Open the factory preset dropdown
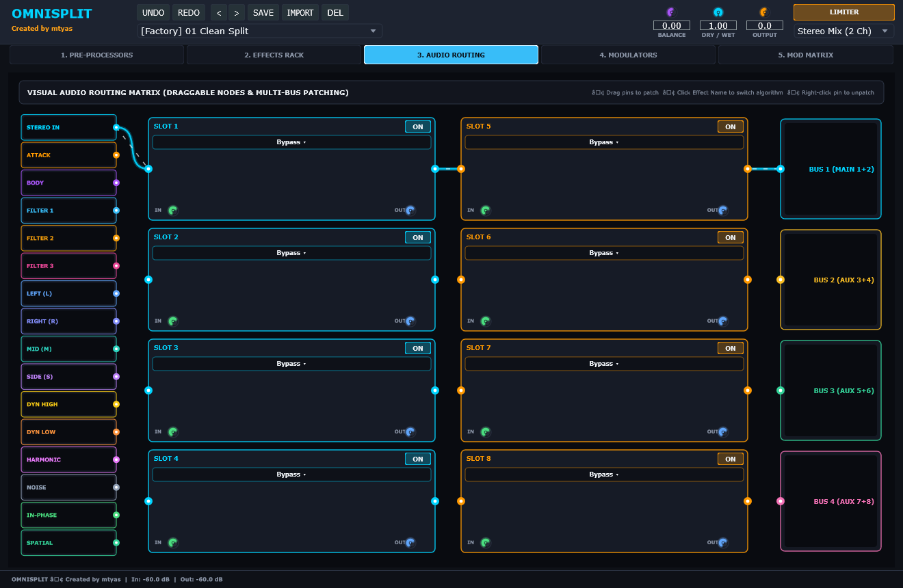 [x=259, y=31]
